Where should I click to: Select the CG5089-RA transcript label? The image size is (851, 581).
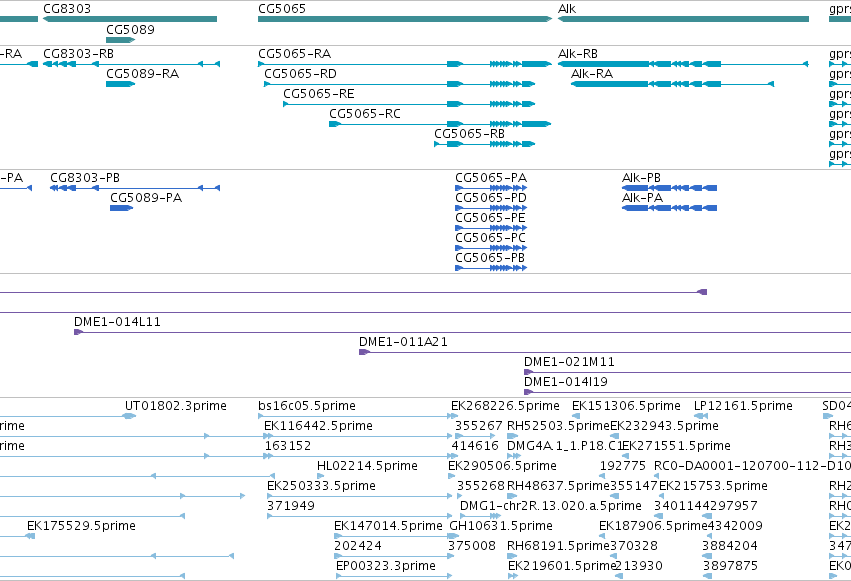pos(142,74)
